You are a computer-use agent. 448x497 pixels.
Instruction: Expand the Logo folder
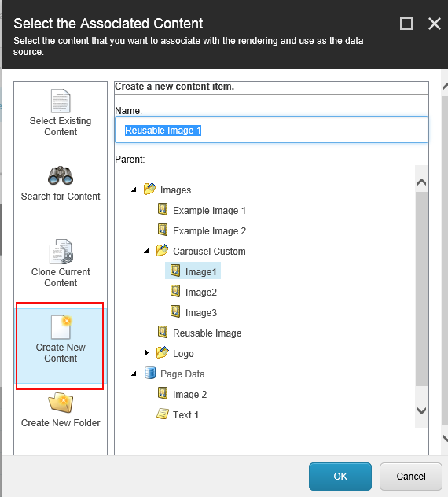[x=146, y=353]
